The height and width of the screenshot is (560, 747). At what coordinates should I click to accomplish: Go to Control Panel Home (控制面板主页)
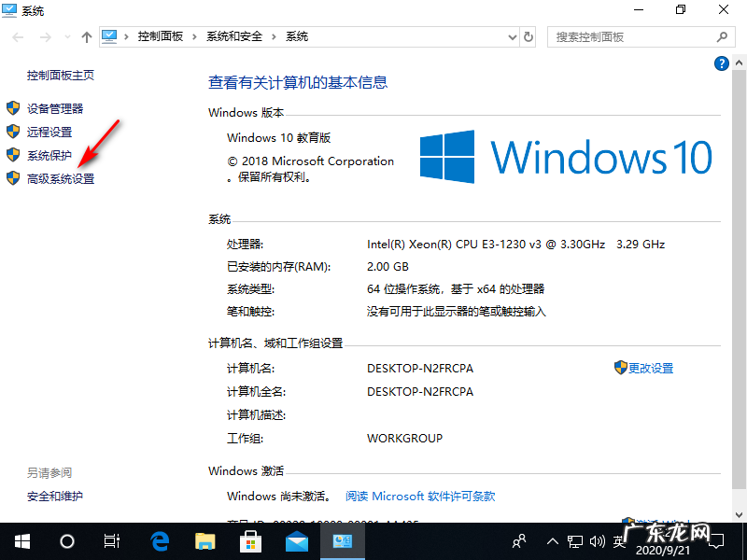(x=61, y=76)
